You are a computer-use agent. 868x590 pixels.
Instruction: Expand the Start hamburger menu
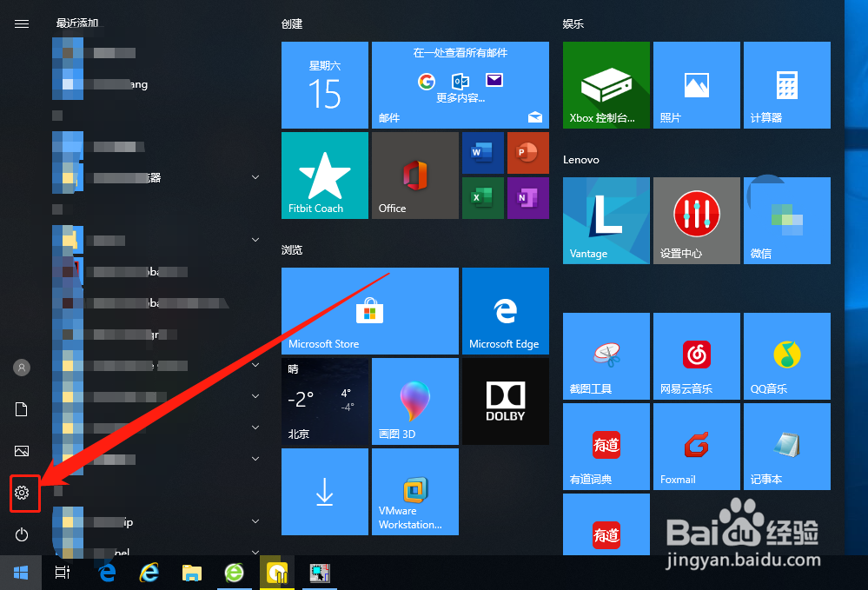click(x=22, y=23)
